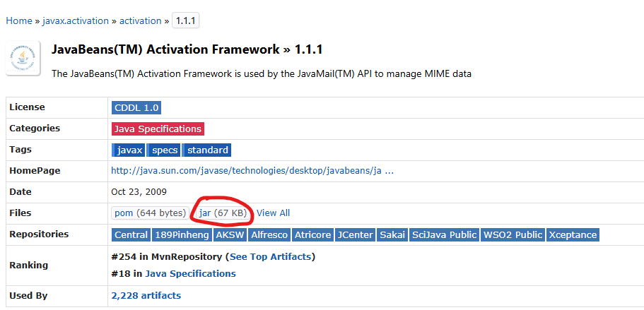The height and width of the screenshot is (310, 644).
Task: Click the Tags row label
Action: (21, 150)
